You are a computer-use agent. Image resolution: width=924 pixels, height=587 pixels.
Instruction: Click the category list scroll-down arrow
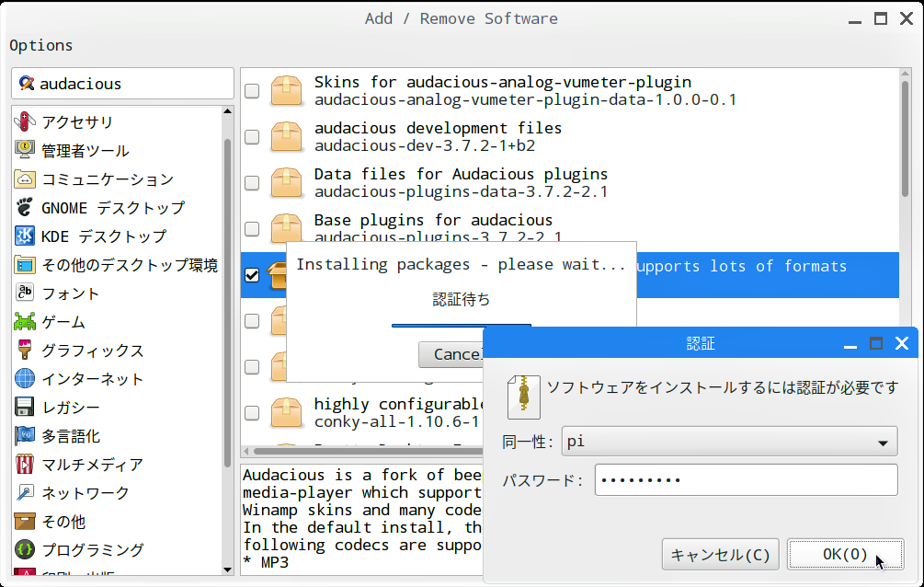click(x=227, y=570)
